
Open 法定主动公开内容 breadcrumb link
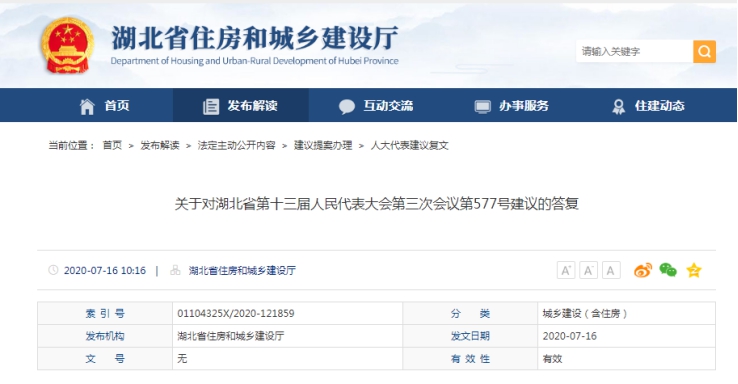(236, 145)
